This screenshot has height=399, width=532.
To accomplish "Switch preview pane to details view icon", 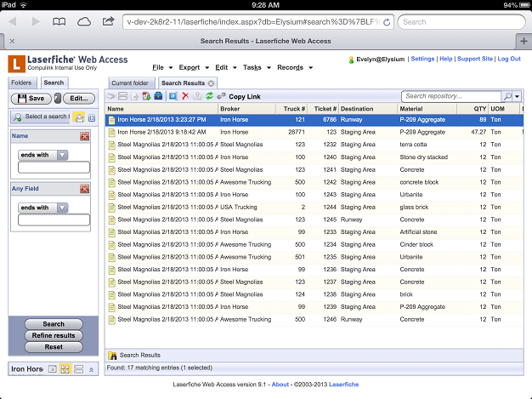I will (52, 369).
